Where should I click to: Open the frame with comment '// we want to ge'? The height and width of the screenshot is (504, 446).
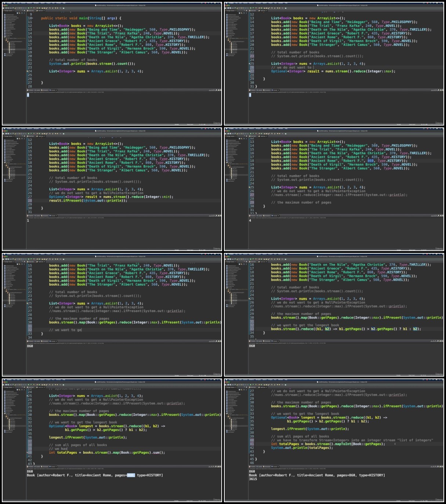tap(112, 315)
